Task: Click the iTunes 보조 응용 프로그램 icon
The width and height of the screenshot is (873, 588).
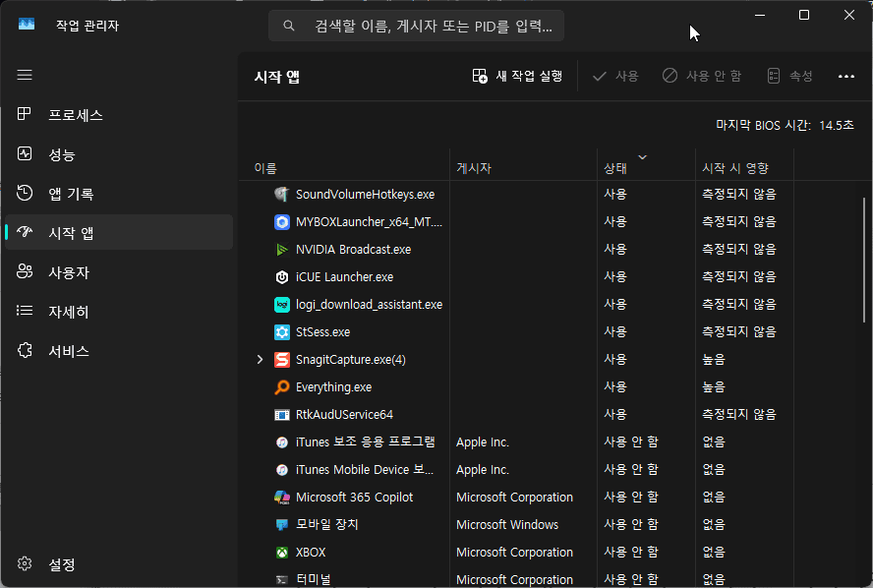Action: pos(282,442)
